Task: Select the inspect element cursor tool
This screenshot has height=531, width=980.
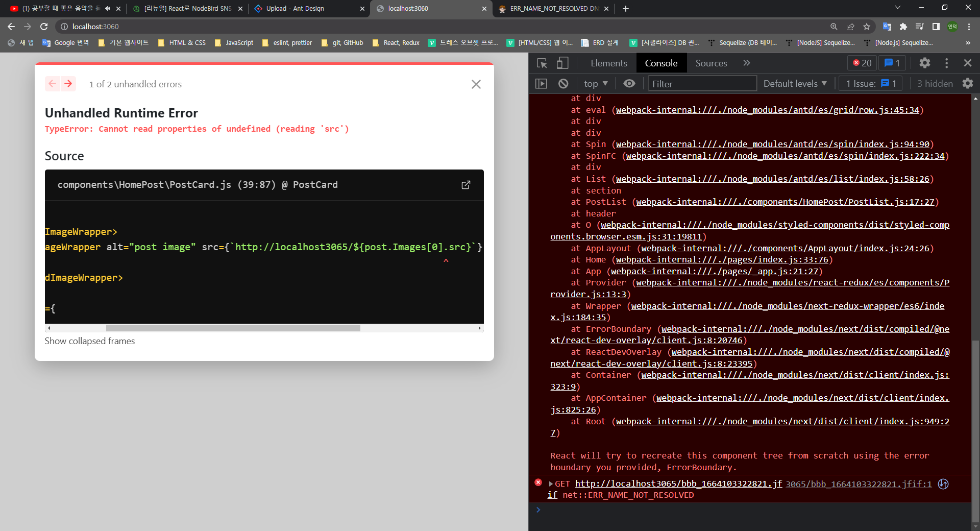Action: [x=542, y=63]
